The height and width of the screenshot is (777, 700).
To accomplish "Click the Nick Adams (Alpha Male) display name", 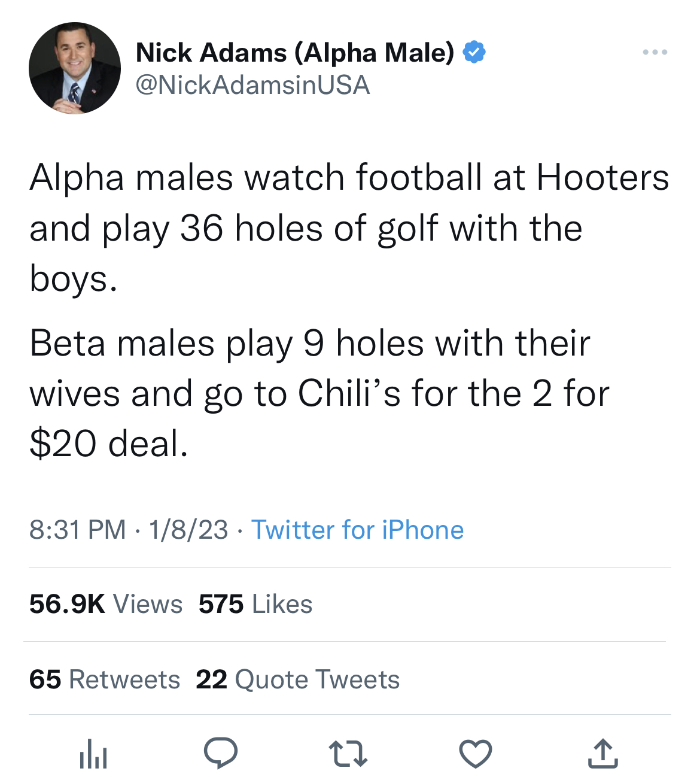I will [x=295, y=53].
